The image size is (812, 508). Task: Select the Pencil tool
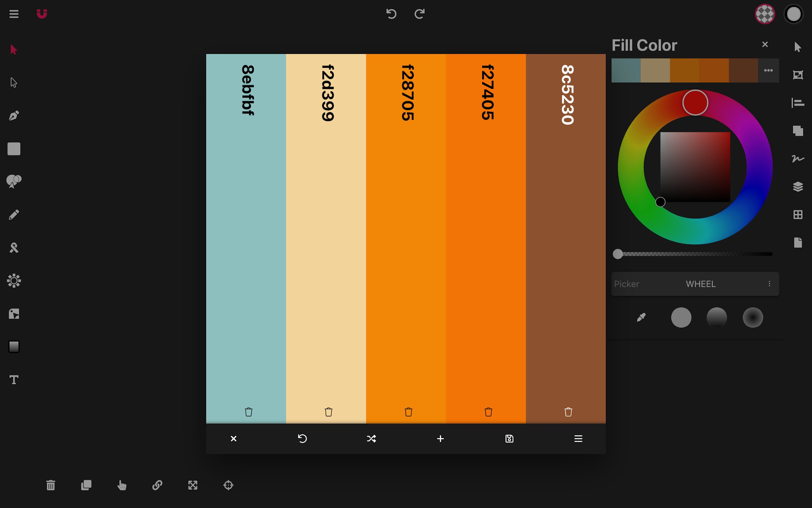click(x=14, y=215)
